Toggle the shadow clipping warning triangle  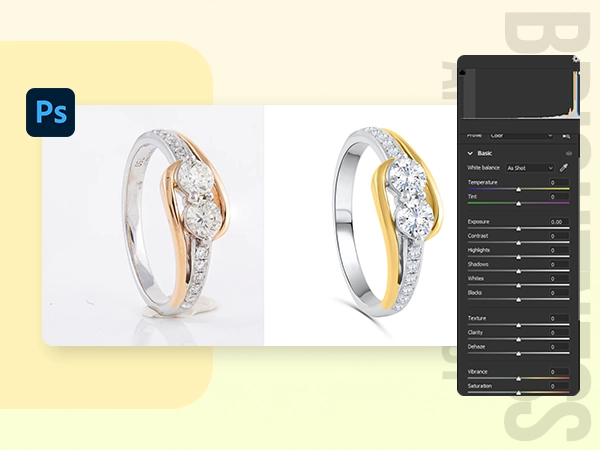463,72
